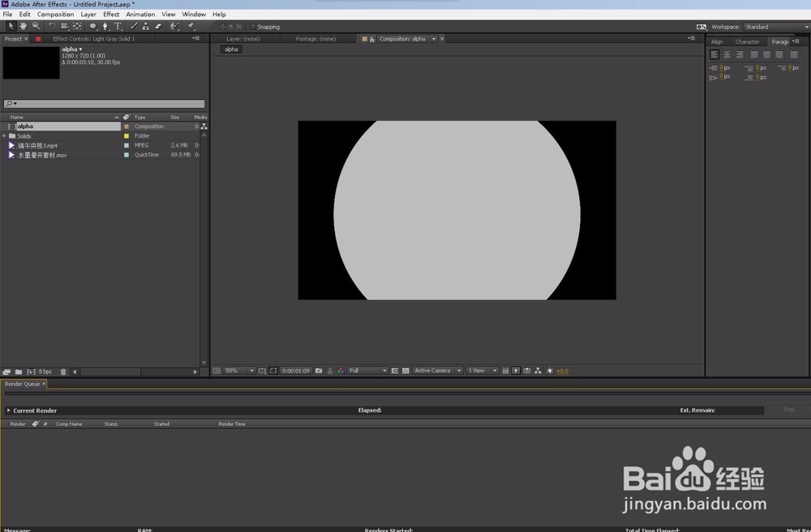Click Reset Exposure sun icon
Image resolution: width=811 pixels, height=532 pixels.
point(549,371)
